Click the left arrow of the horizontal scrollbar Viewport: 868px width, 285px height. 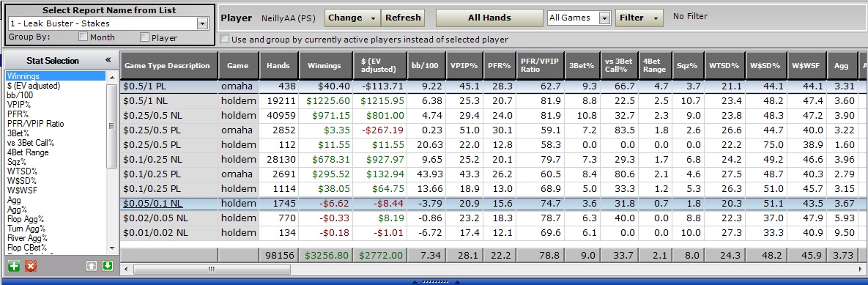(125, 270)
